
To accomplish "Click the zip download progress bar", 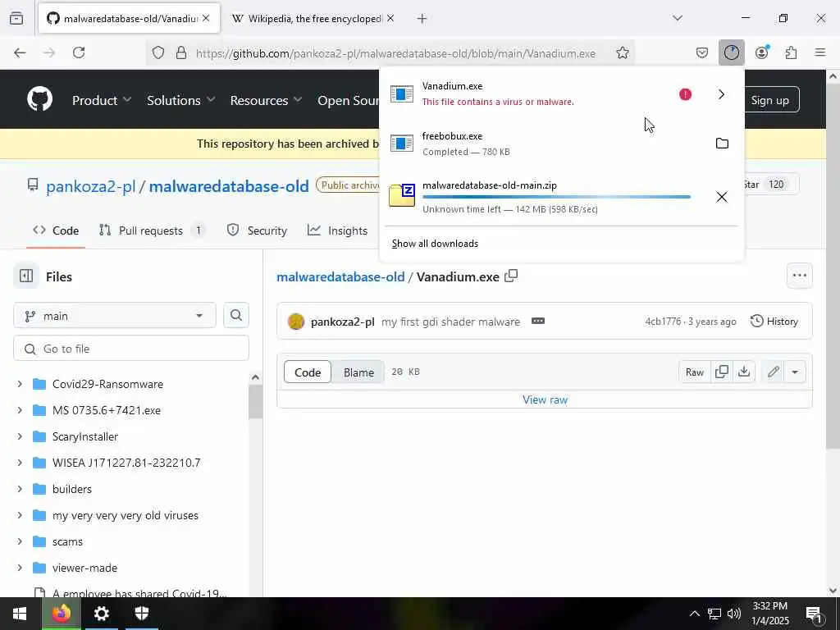I will point(556,197).
